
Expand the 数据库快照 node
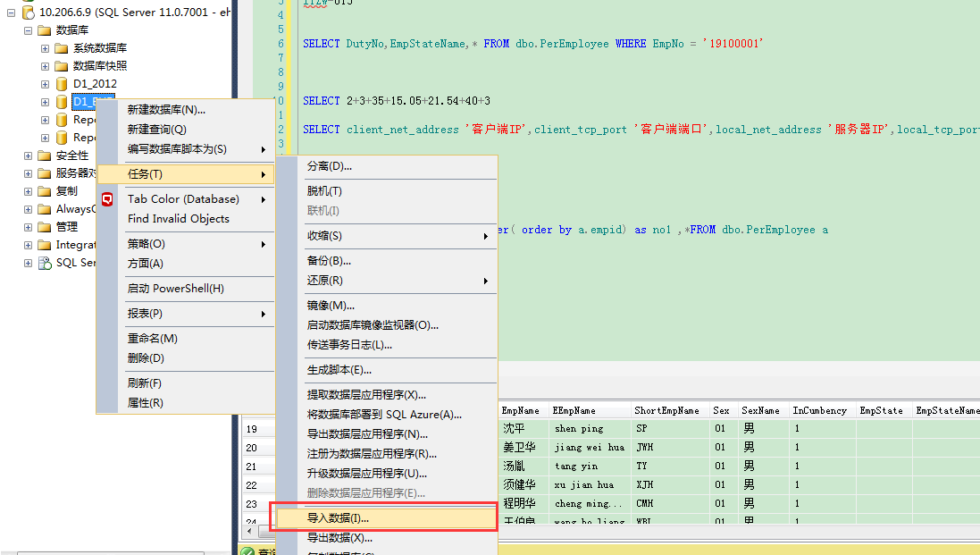click(45, 66)
